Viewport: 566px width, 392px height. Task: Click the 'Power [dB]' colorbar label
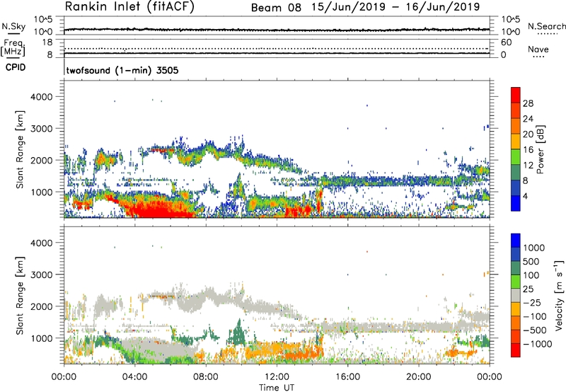pos(540,149)
